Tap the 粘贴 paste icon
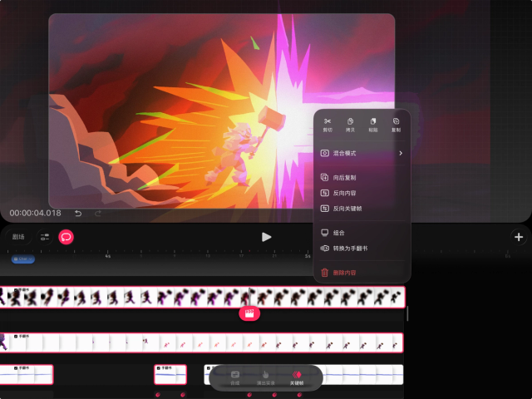Screen dimensions: 532x399 (373, 125)
